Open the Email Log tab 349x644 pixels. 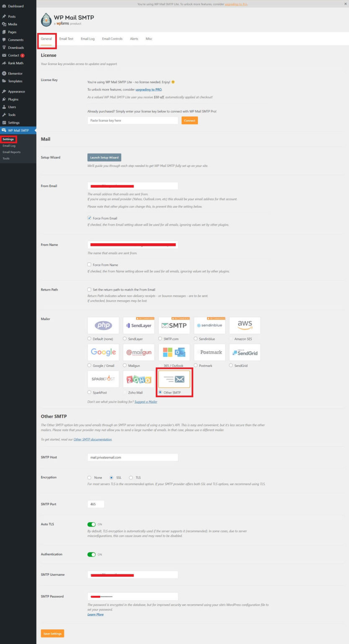pyautogui.click(x=87, y=39)
